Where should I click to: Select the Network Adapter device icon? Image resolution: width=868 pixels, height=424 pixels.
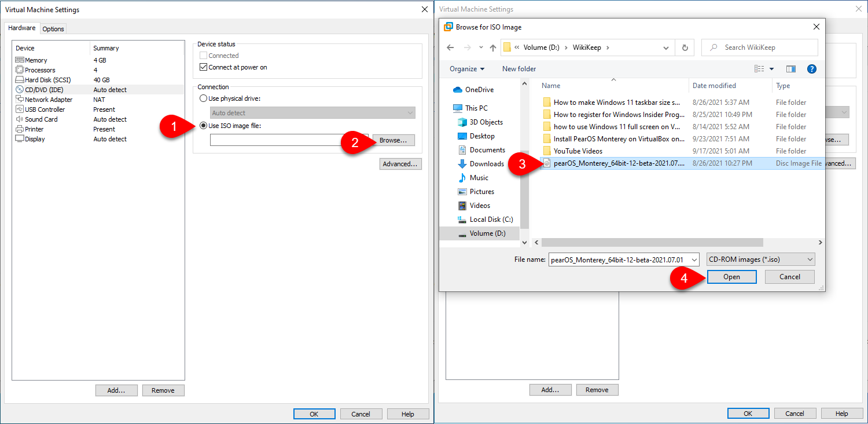(20, 100)
